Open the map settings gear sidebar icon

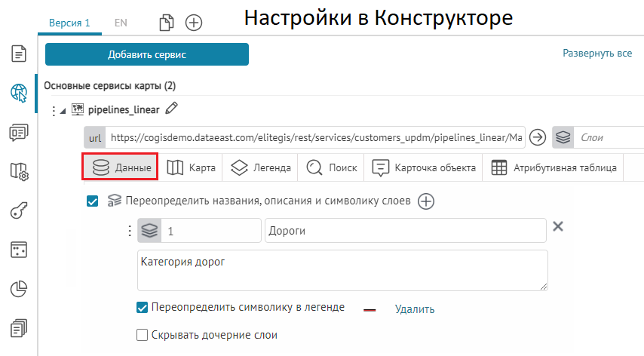pyautogui.click(x=19, y=172)
